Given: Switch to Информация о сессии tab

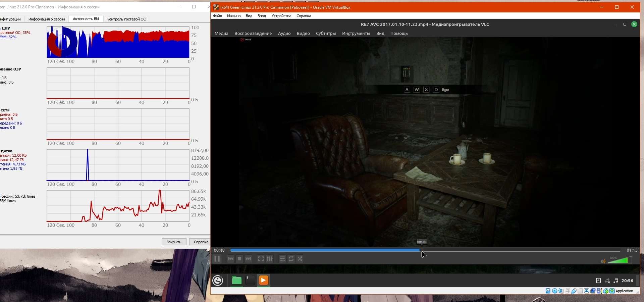Looking at the screenshot, I should [x=47, y=19].
